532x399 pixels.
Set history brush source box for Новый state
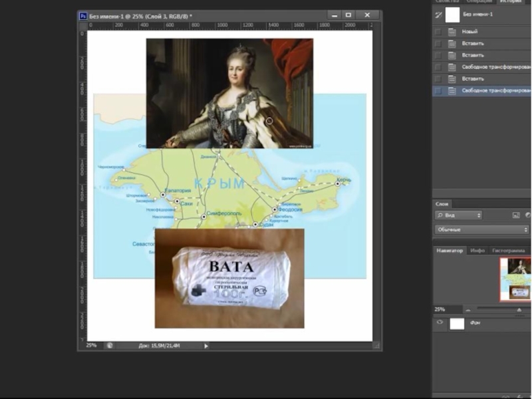[x=438, y=31]
